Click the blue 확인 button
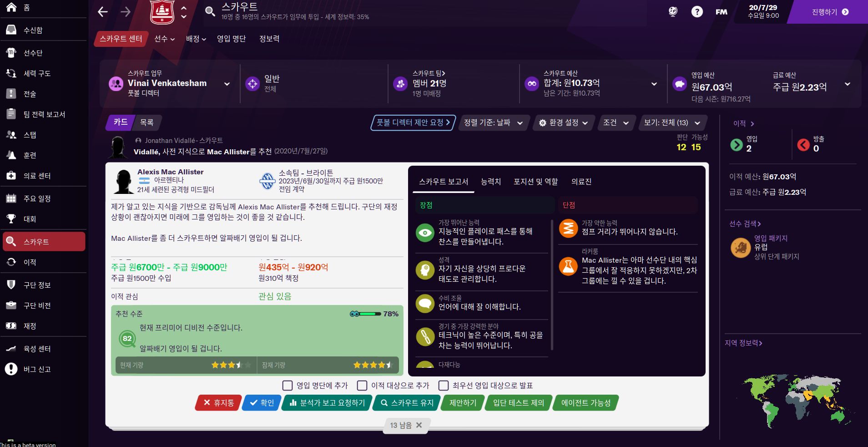Screen dimensions: 868x447 pos(262,403)
